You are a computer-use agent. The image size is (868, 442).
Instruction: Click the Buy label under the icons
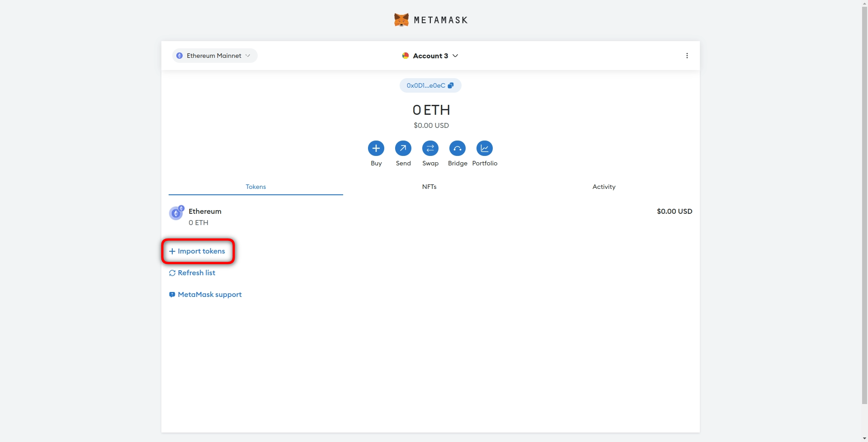(376, 163)
